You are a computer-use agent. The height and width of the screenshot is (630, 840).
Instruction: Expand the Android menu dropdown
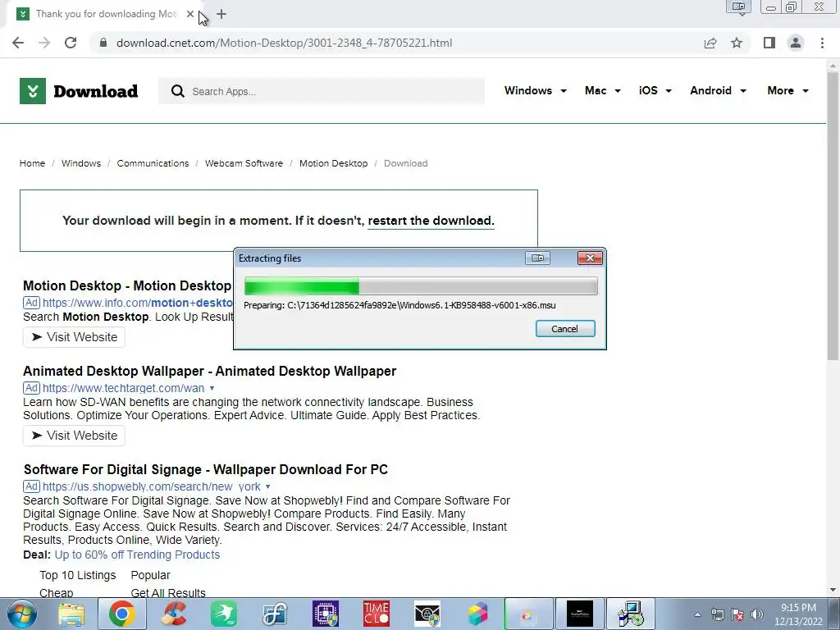718,90
